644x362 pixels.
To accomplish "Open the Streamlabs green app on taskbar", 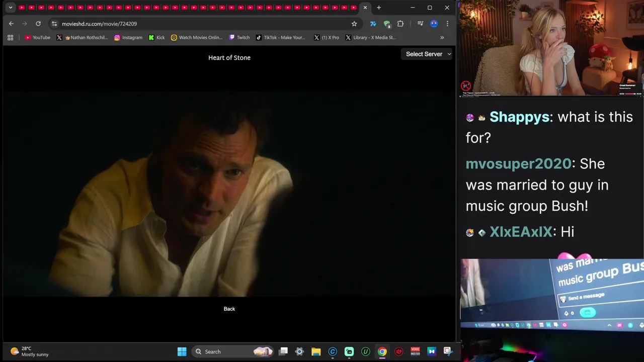I will [349, 351].
